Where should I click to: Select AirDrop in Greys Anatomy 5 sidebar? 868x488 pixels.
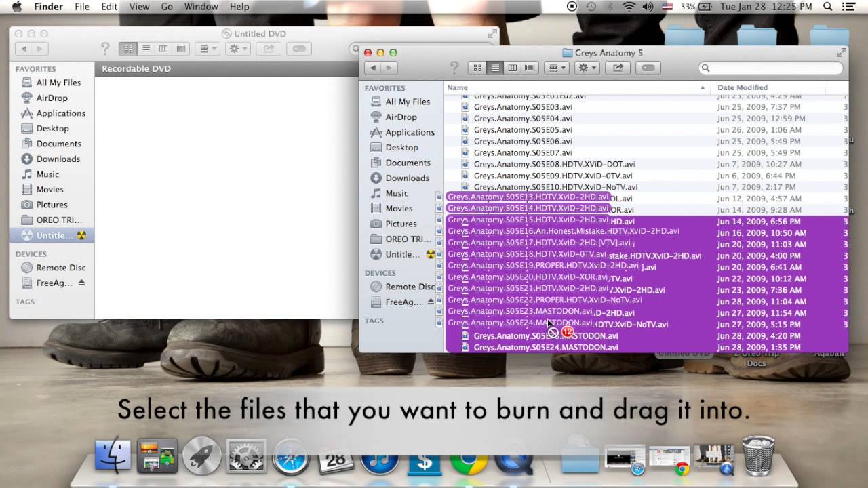(x=401, y=117)
